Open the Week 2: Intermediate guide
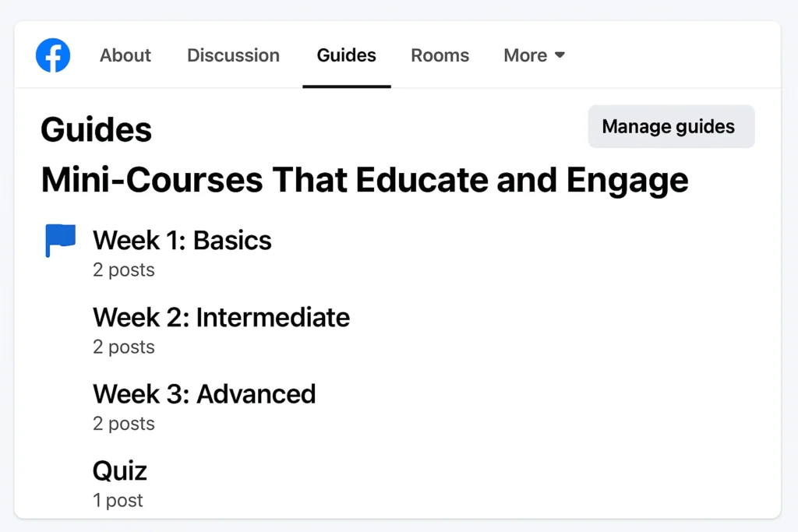The image size is (798, 532). coord(221,318)
